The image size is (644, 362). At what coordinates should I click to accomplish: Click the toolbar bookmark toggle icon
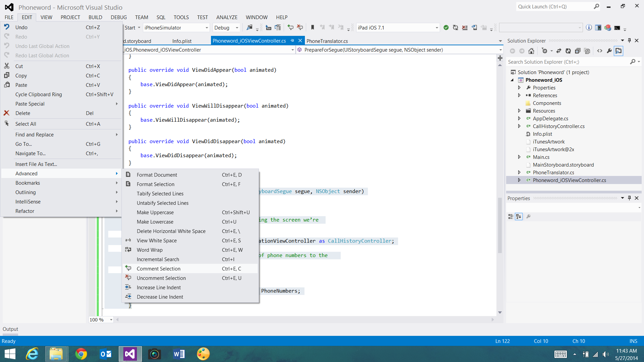(x=312, y=27)
